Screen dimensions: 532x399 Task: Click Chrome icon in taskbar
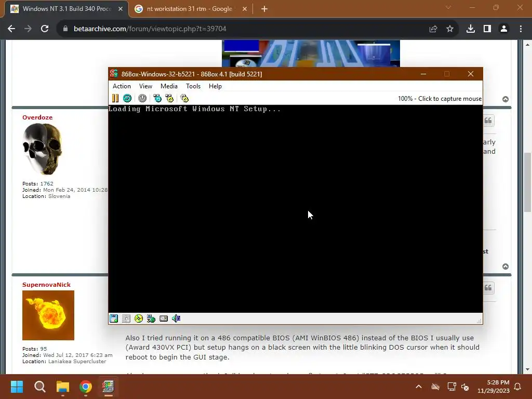click(86, 387)
